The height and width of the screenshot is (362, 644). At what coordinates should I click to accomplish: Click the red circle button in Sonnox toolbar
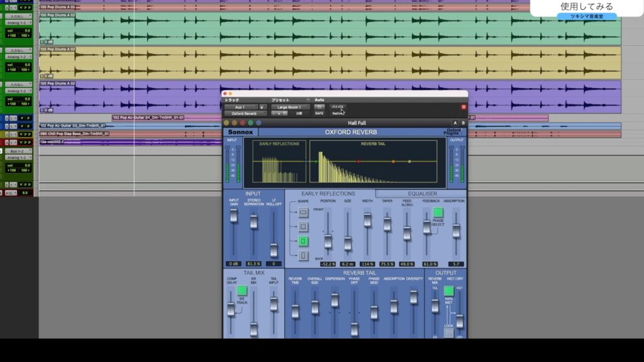pos(243,123)
